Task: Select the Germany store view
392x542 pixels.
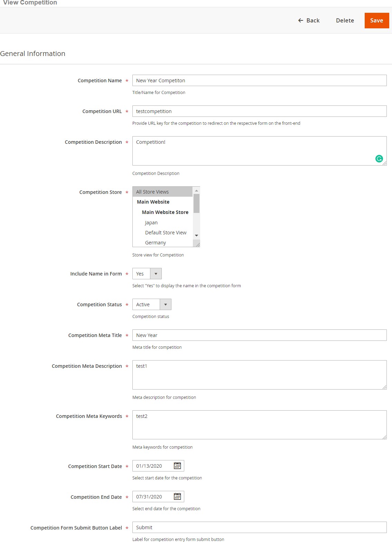Action: tap(156, 243)
